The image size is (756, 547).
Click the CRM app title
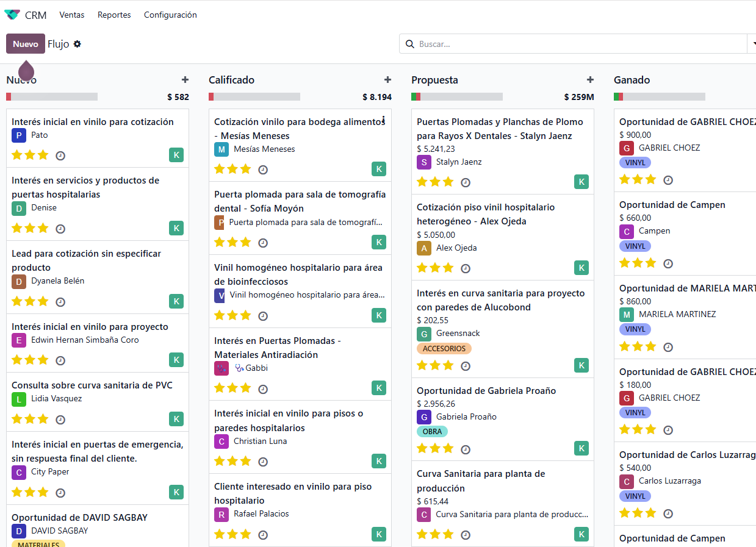tap(36, 15)
